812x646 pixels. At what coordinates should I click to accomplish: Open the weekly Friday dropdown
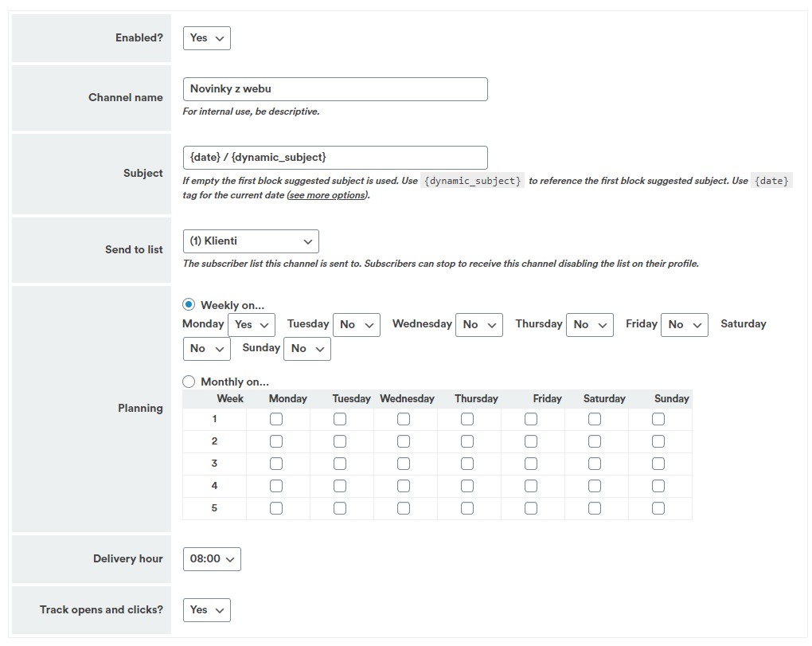click(x=684, y=325)
